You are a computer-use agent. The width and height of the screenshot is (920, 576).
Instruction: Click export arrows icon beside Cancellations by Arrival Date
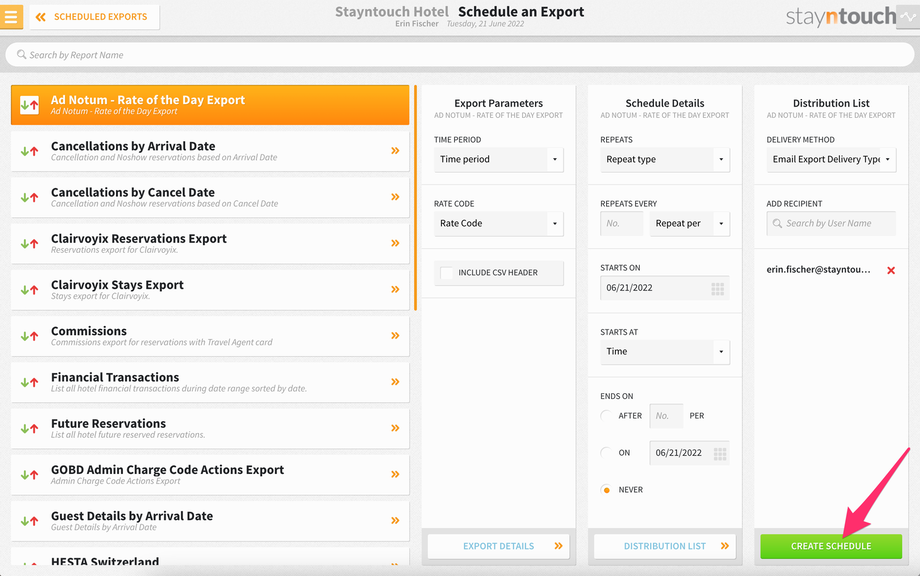(x=29, y=151)
